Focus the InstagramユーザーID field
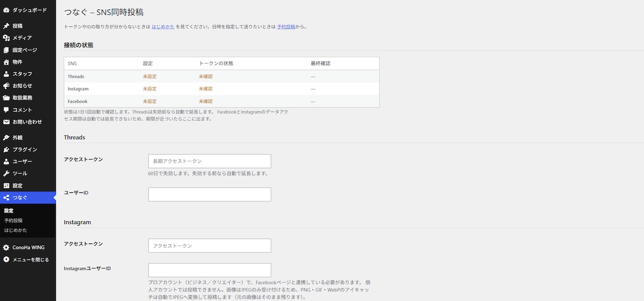 pos(210,270)
